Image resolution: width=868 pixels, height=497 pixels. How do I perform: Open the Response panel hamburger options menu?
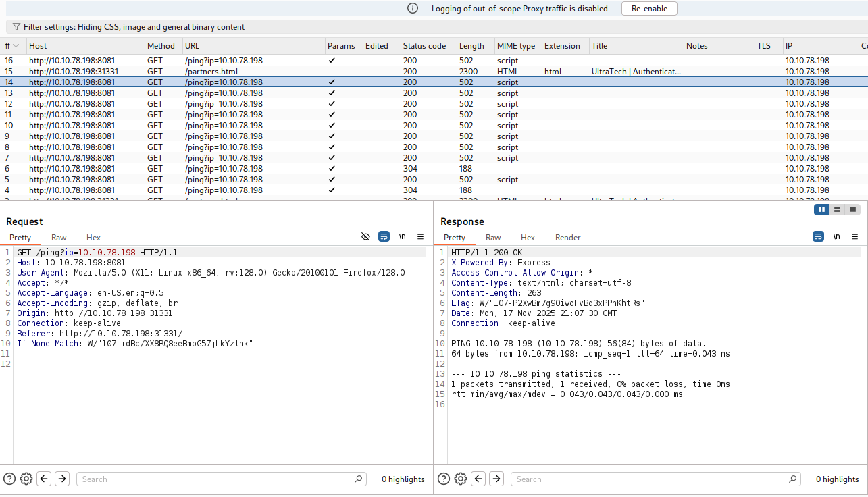(854, 236)
